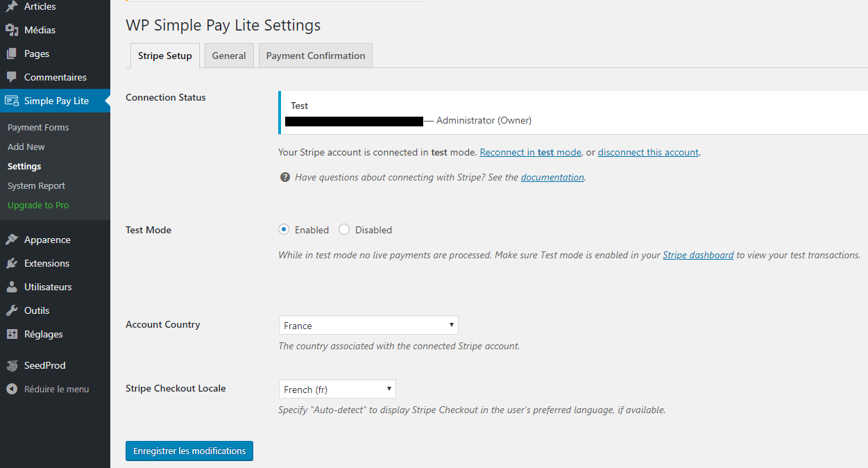Image resolution: width=868 pixels, height=468 pixels.
Task: Switch to the Stripe Setup tab
Action: (165, 56)
